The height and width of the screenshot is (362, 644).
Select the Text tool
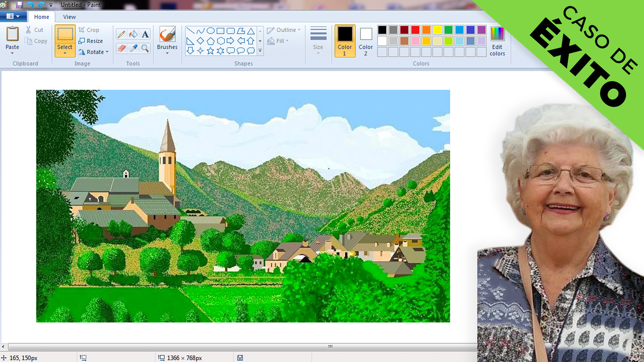click(x=145, y=34)
